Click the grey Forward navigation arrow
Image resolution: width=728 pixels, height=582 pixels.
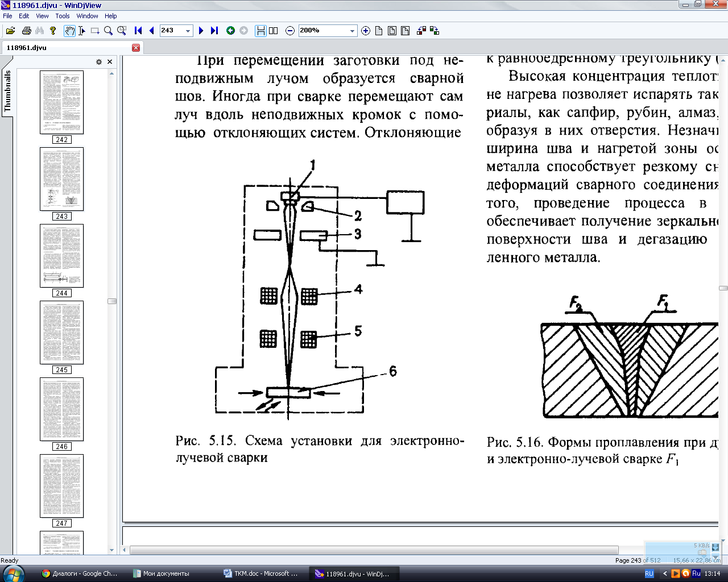(243, 31)
